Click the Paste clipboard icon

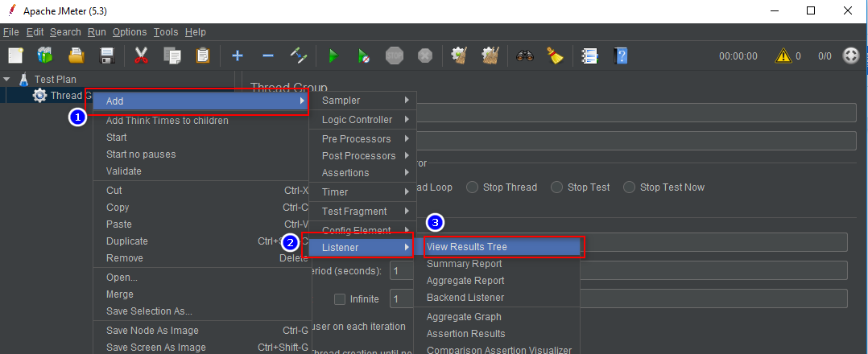click(x=203, y=56)
